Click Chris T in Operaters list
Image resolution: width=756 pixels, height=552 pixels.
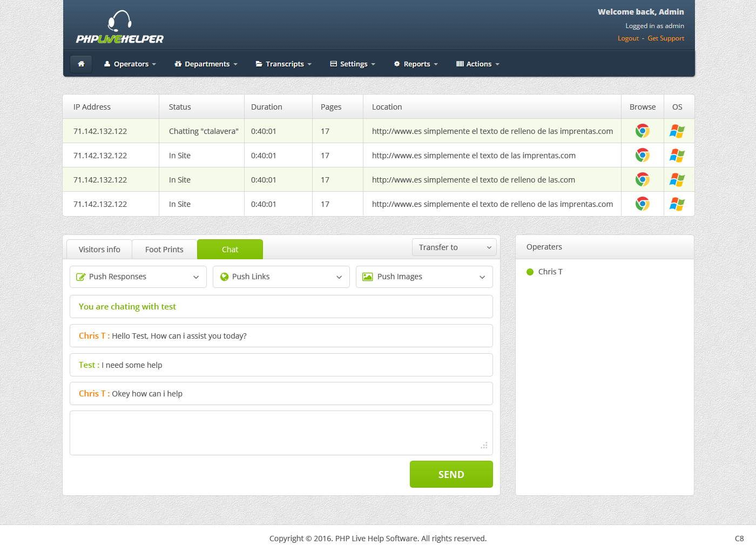pyautogui.click(x=550, y=272)
